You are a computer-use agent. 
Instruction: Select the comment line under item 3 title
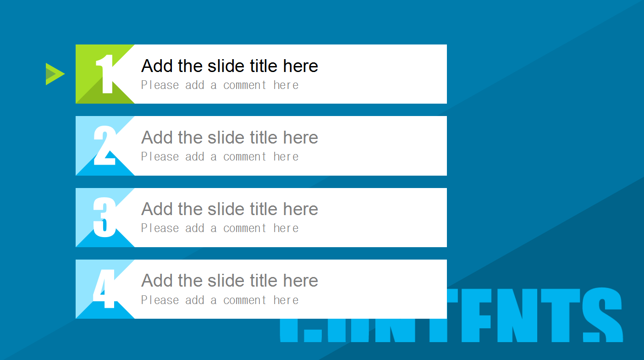point(220,228)
